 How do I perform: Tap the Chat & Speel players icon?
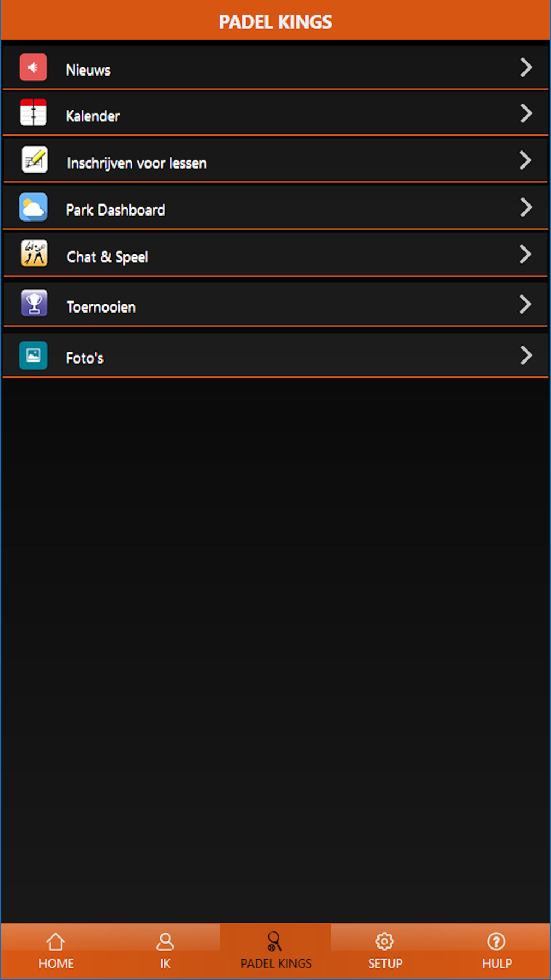point(34,254)
